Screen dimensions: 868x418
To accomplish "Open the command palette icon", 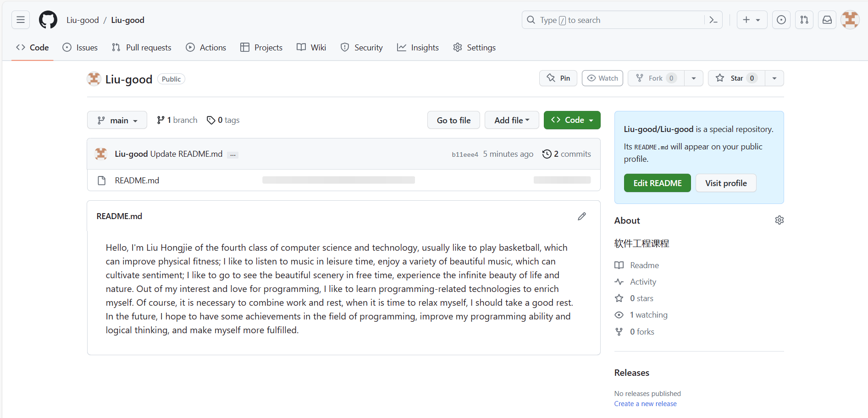I will pos(713,20).
